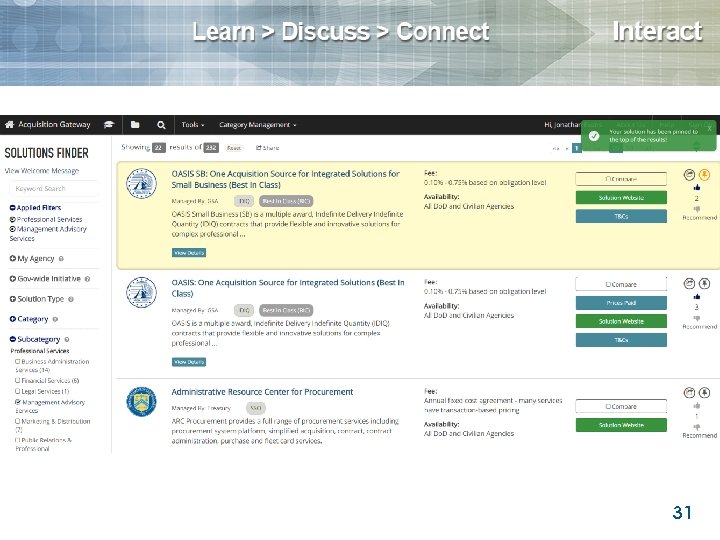This screenshot has width=720, height=540.
Task: Expand the My Agency filter
Action: pos(12,259)
